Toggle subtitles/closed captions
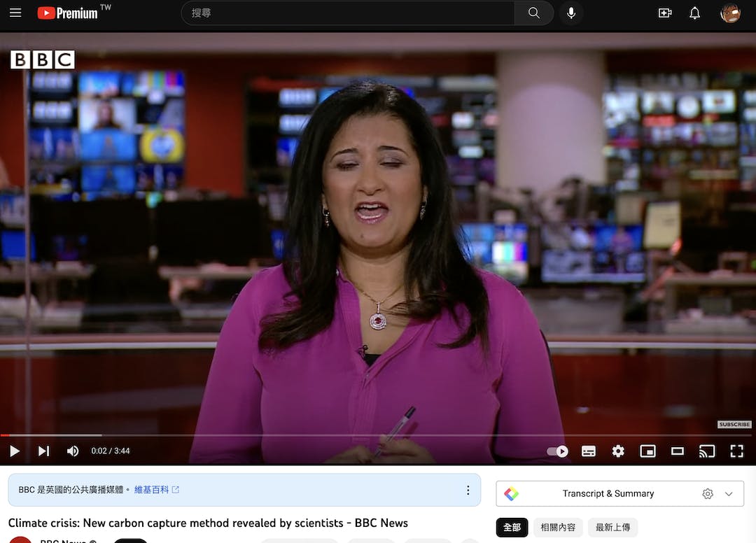 click(588, 451)
